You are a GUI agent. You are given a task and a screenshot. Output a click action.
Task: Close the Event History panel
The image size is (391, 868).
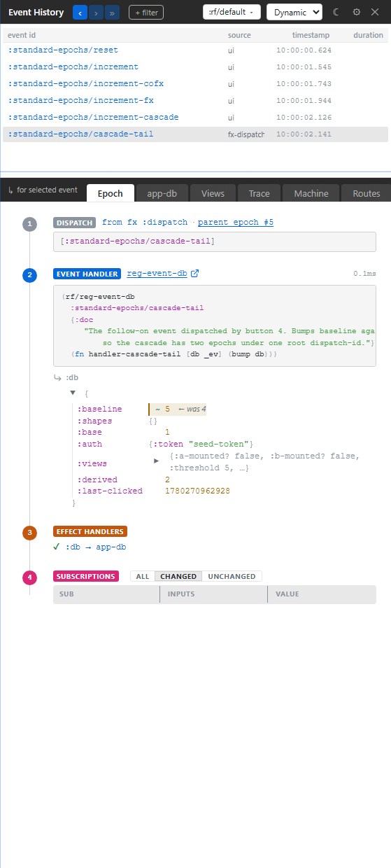pos(375,12)
